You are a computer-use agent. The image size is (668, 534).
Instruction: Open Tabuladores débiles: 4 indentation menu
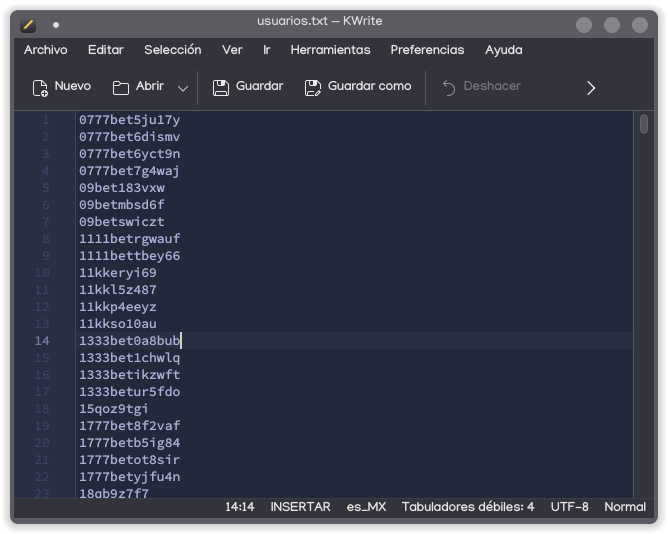pos(468,507)
